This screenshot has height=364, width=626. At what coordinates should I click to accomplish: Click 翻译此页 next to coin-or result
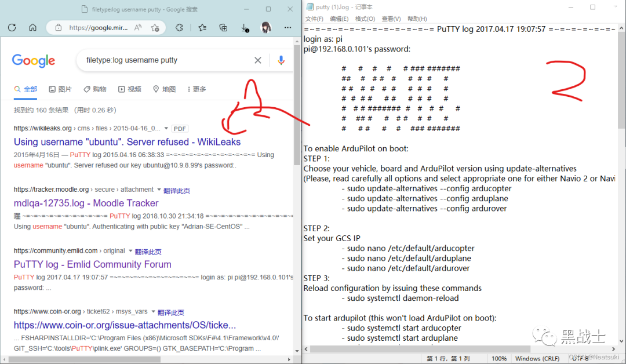[171, 312]
